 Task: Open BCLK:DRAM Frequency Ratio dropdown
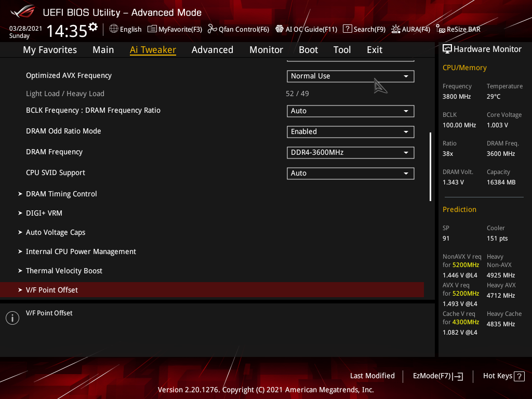click(x=351, y=111)
